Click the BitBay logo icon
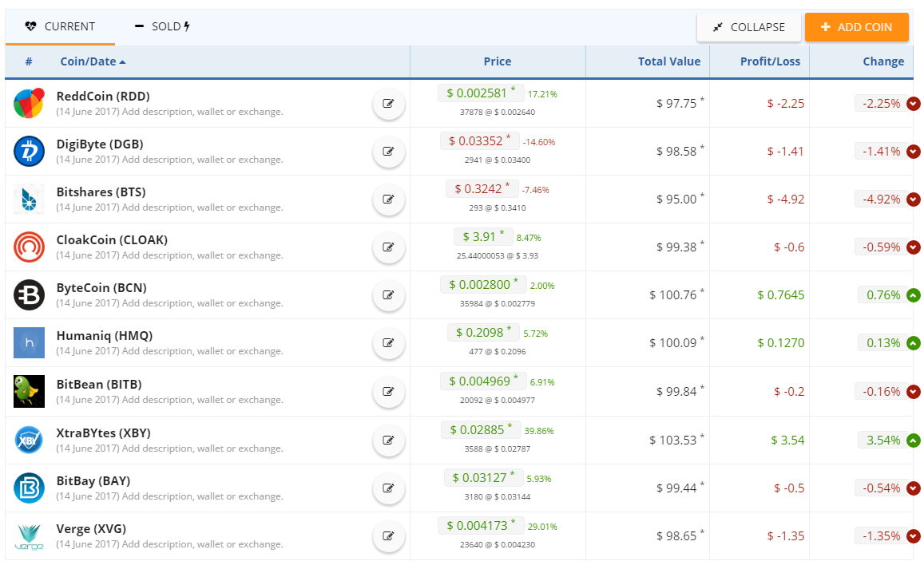This screenshot has width=924, height=565. point(29,488)
